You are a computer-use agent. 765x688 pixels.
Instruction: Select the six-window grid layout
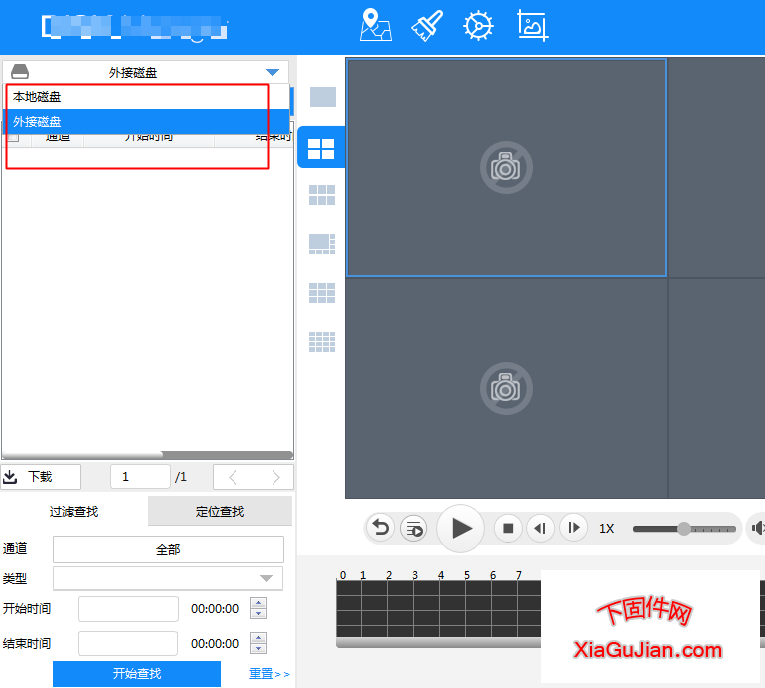pos(322,195)
